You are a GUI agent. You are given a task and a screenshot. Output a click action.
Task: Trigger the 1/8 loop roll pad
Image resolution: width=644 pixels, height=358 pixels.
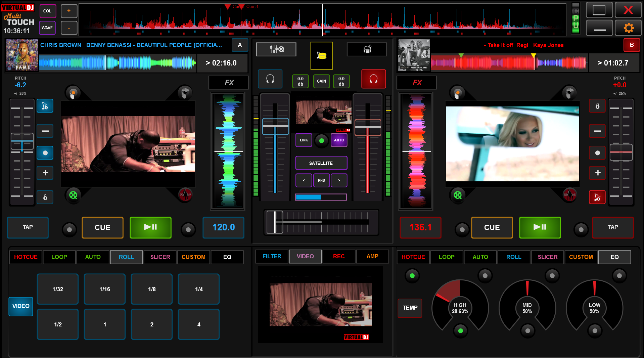(152, 289)
